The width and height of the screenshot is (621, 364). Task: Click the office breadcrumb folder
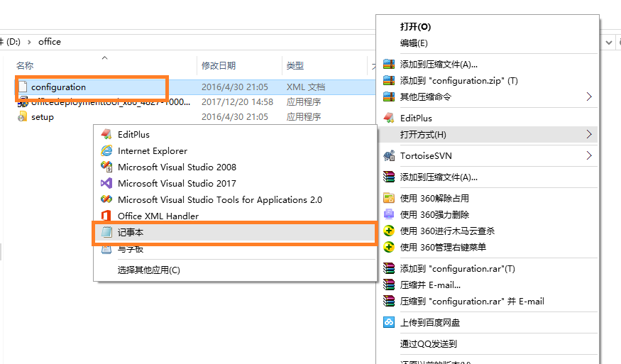pos(50,42)
